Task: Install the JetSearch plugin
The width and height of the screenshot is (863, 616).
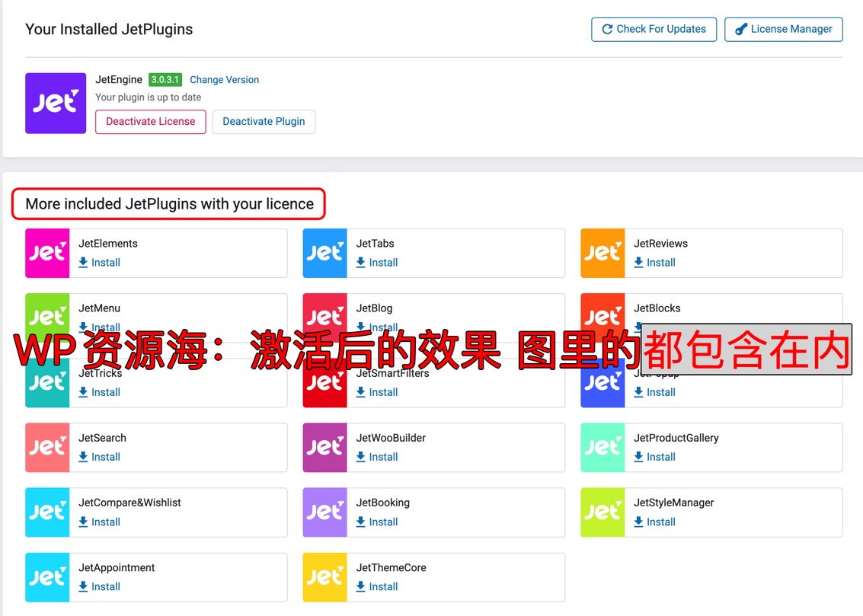Action: pyautogui.click(x=100, y=457)
